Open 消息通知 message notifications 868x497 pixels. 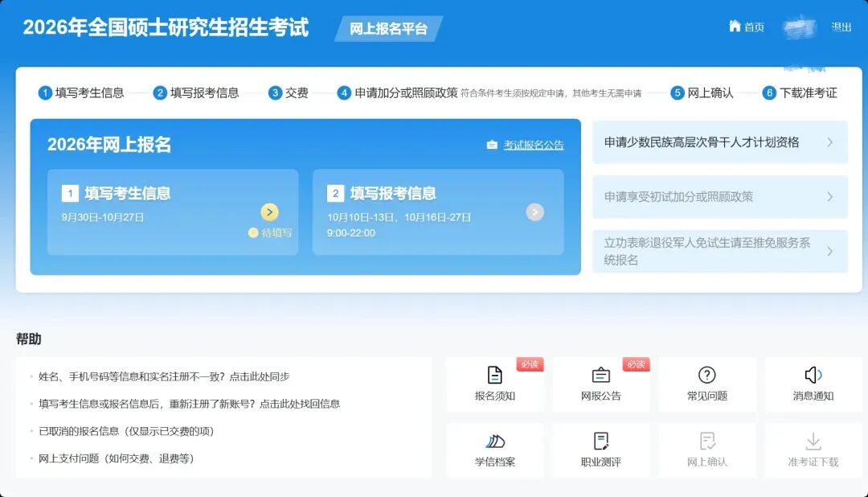(813, 384)
